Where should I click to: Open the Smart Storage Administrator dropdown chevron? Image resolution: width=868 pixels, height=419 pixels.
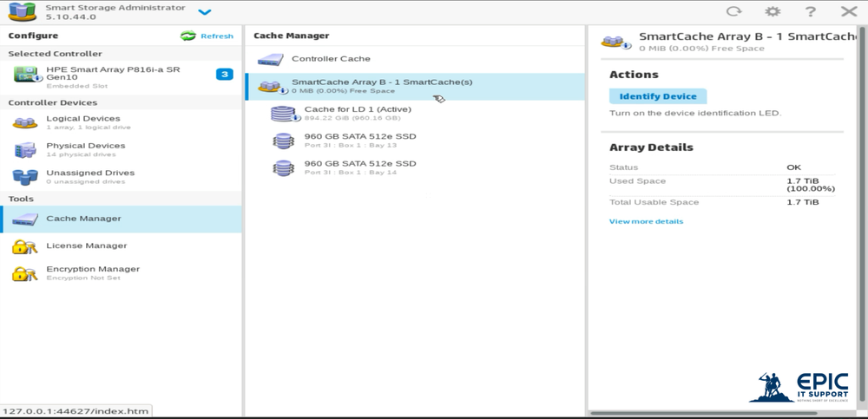tap(204, 12)
